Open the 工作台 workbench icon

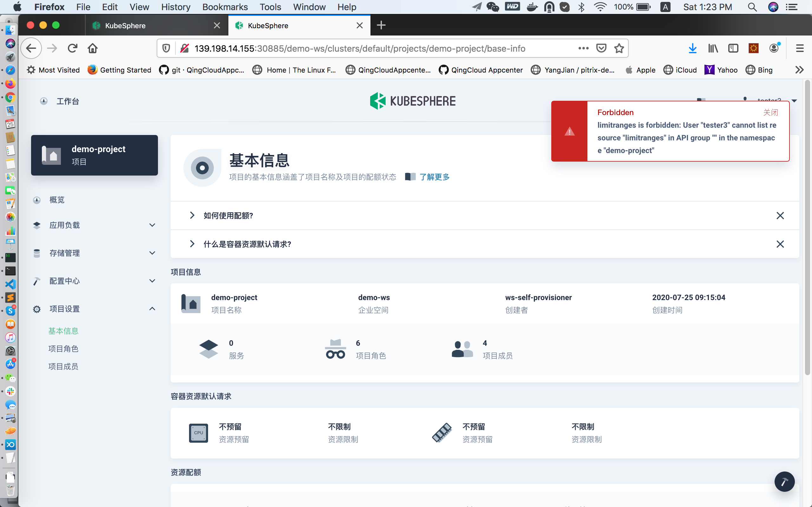(x=44, y=101)
